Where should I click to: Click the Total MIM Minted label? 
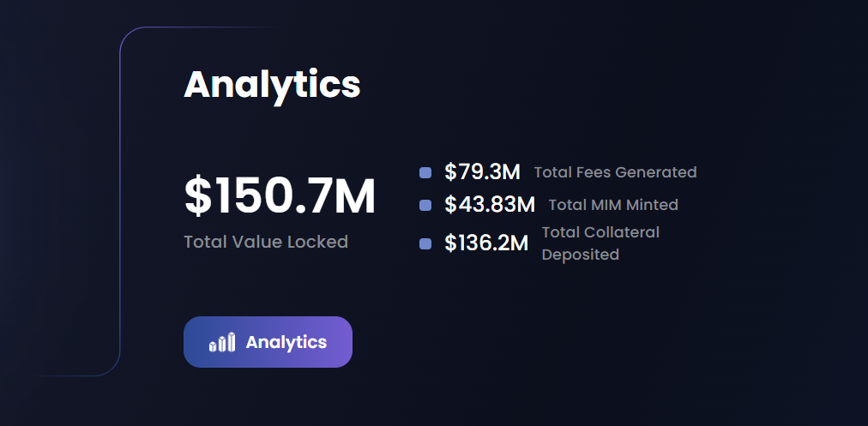click(x=613, y=205)
